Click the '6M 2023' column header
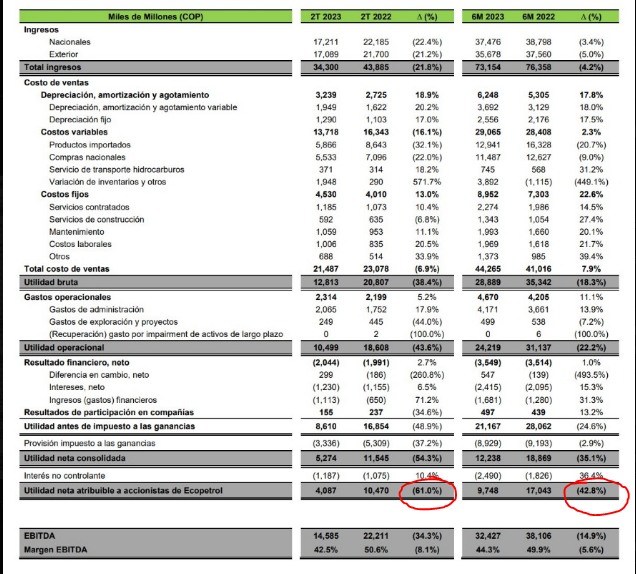Screen dimensions: 636x574 488,17
